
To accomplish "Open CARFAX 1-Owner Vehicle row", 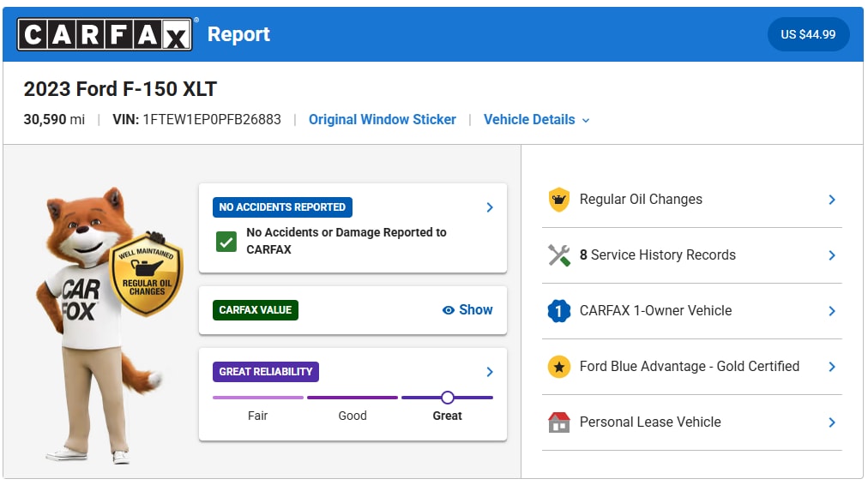I will tap(692, 311).
